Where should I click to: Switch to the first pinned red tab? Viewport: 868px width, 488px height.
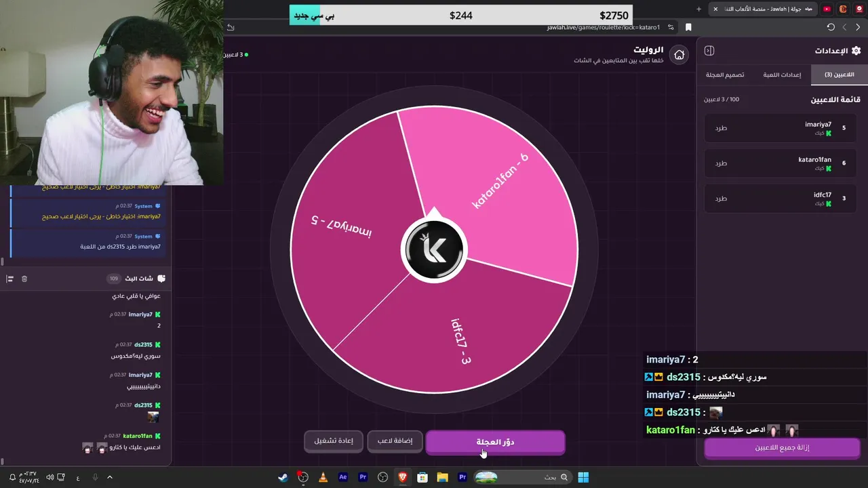coord(860,9)
